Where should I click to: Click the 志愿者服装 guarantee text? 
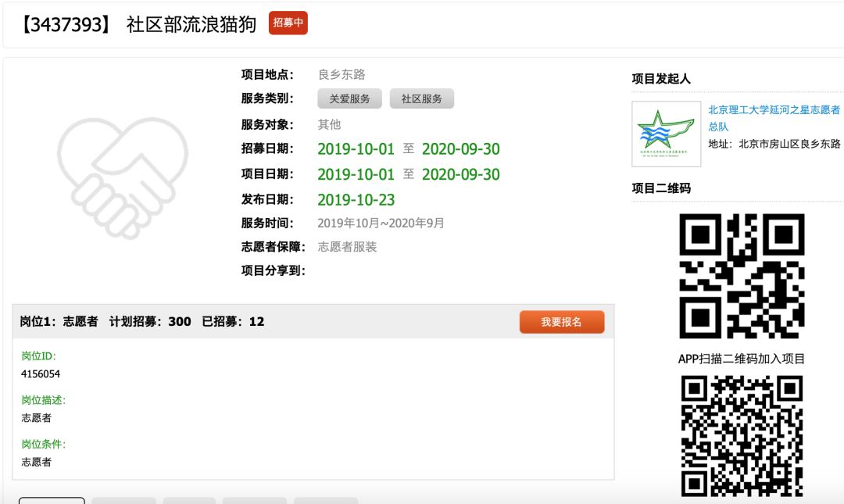point(347,247)
